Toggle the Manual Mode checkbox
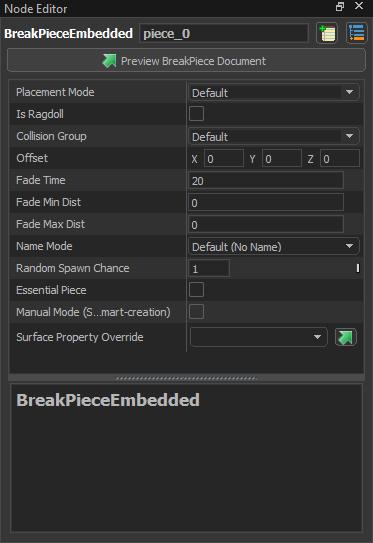373x543 pixels. (x=196, y=312)
